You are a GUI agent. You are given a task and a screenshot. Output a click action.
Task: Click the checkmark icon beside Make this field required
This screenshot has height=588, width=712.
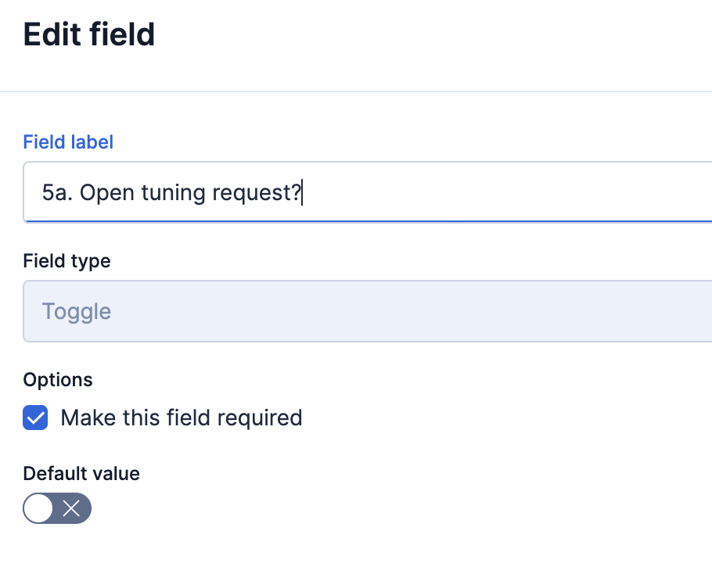(x=35, y=418)
